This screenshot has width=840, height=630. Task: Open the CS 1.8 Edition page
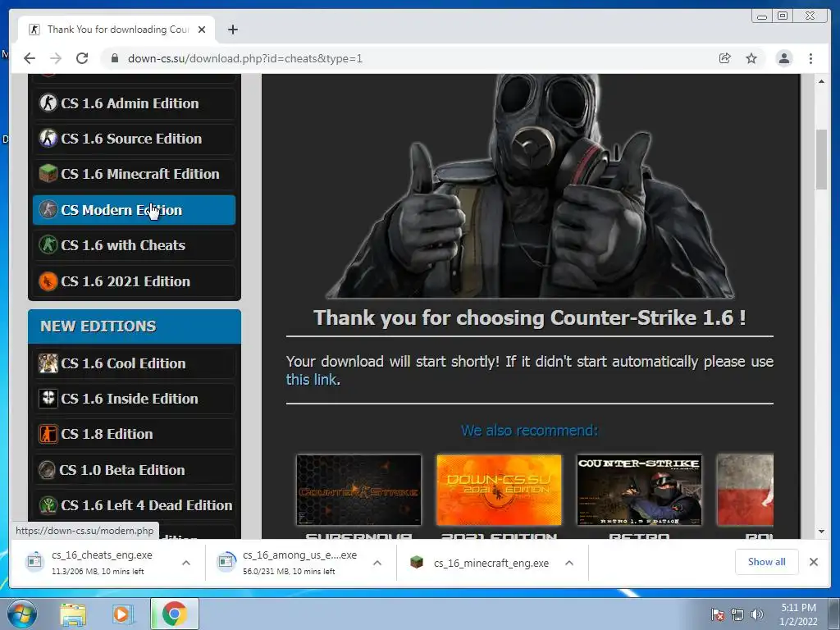point(134,434)
